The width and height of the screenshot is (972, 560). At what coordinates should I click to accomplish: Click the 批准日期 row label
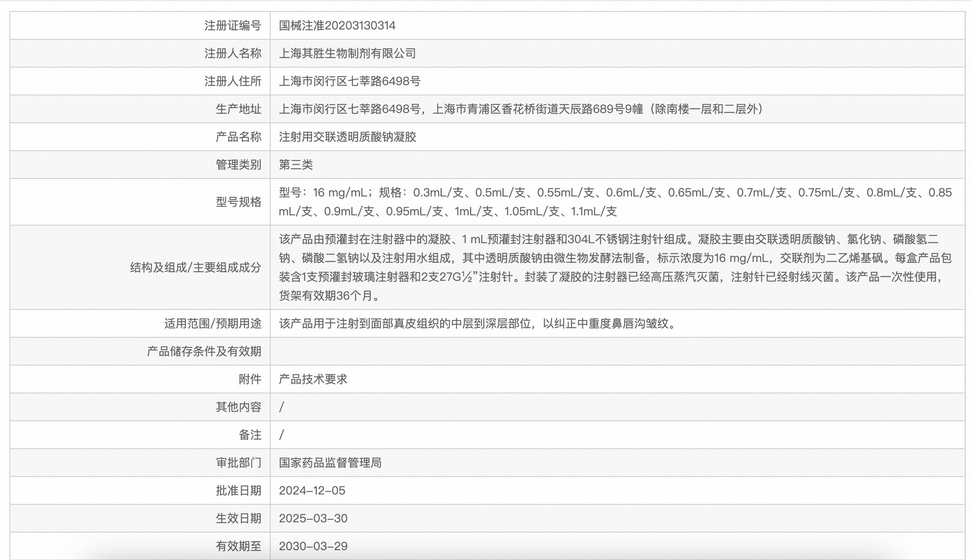click(239, 490)
